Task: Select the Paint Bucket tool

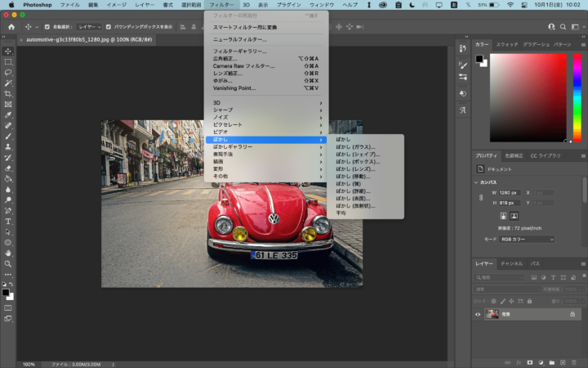Action: pyautogui.click(x=8, y=179)
